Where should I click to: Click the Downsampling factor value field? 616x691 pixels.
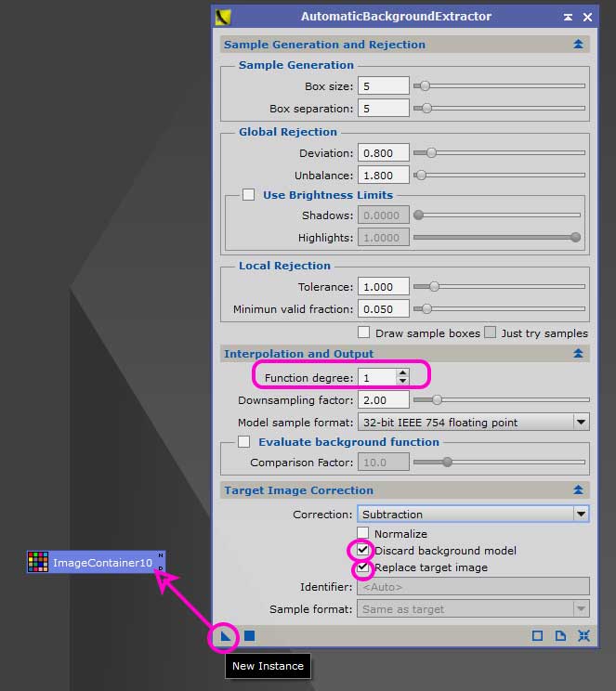pyautogui.click(x=383, y=399)
